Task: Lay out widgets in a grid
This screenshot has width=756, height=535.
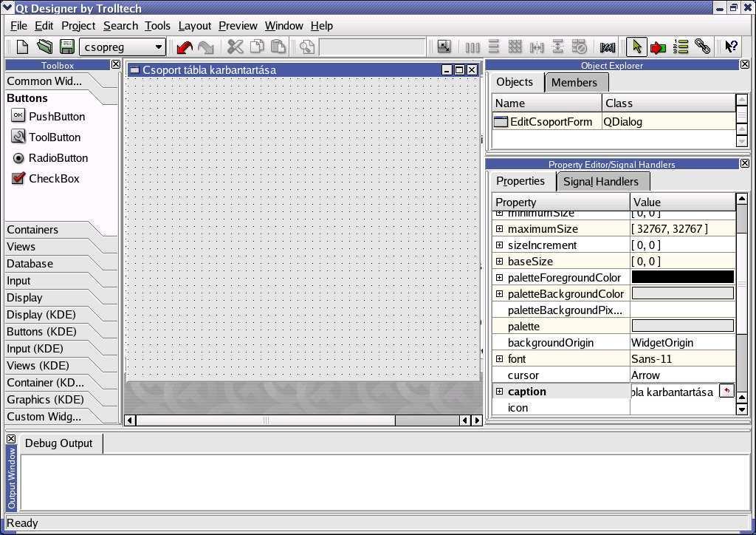Action: tap(515, 47)
